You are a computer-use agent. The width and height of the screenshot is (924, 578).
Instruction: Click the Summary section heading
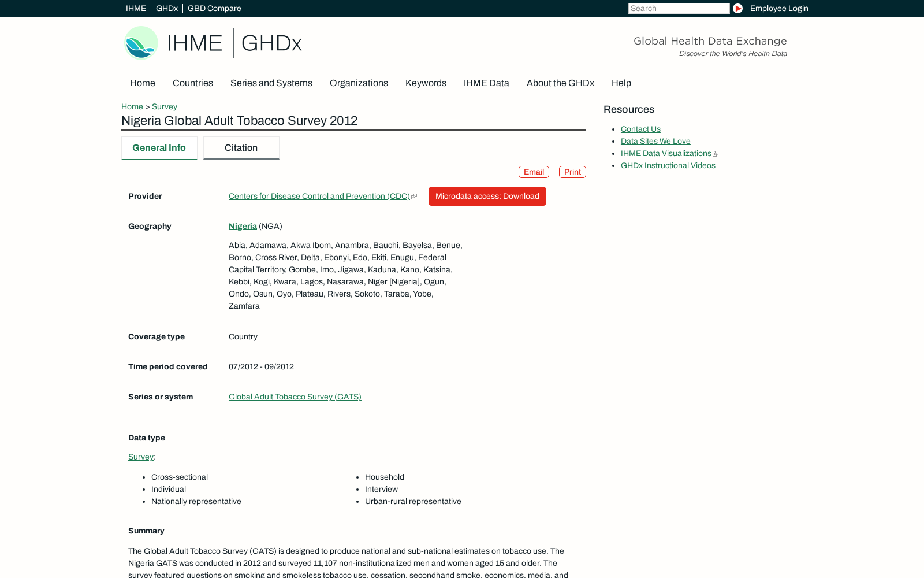(146, 531)
